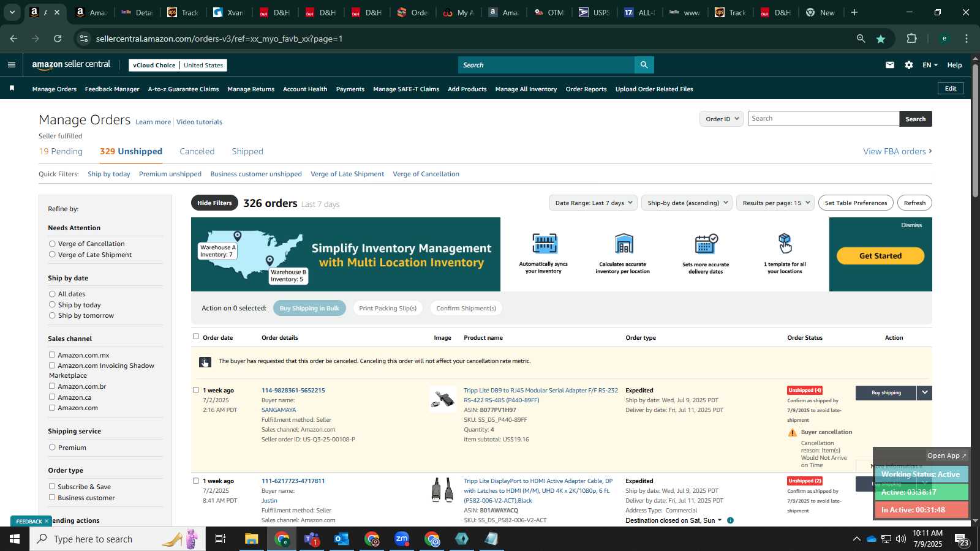980x551 pixels.
Task: Check the Amazon.ca sales channel box
Action: (52, 397)
